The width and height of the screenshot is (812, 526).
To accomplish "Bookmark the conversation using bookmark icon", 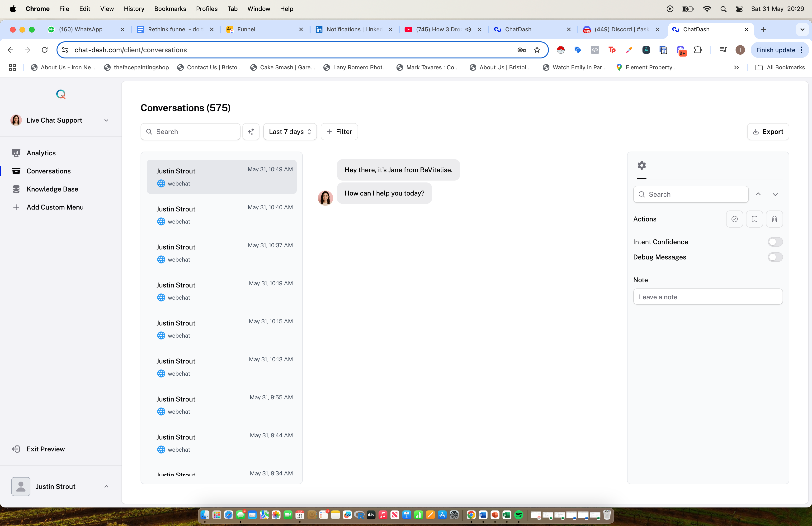I will point(754,219).
